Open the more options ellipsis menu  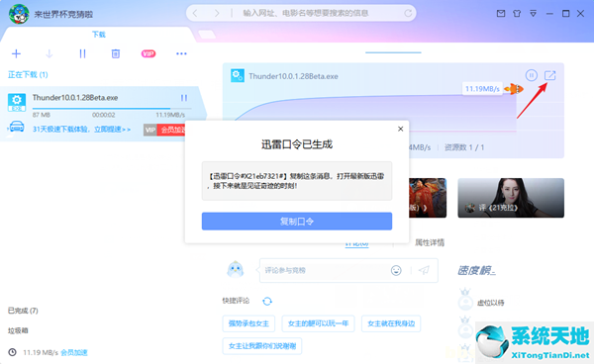[181, 53]
